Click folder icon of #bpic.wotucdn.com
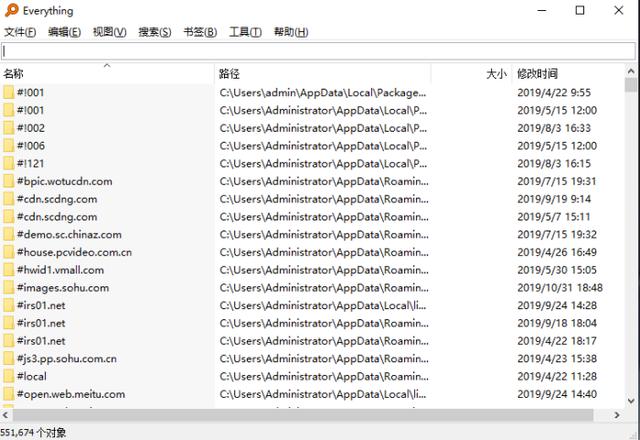Image resolution: width=640 pixels, height=440 pixels. point(9,181)
